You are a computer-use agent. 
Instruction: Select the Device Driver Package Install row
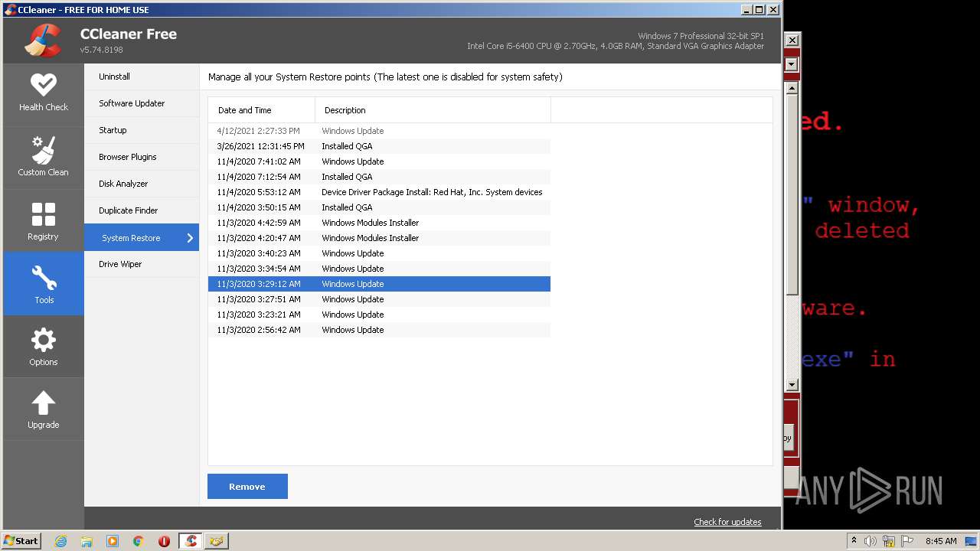(379, 192)
